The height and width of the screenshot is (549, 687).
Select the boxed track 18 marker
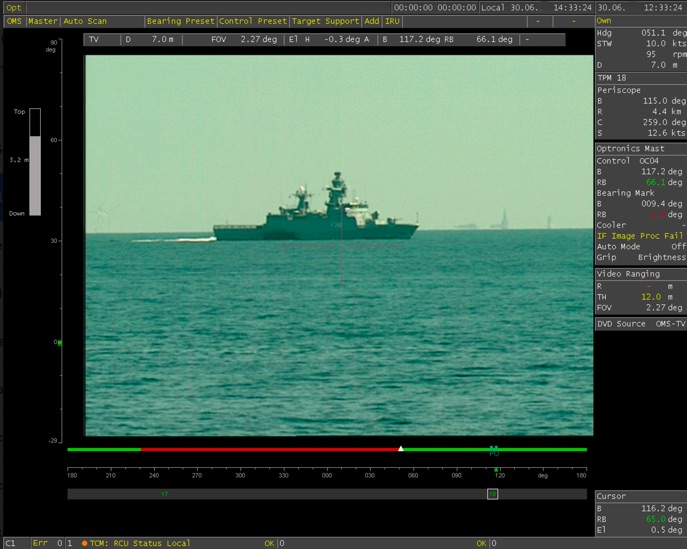[492, 494]
